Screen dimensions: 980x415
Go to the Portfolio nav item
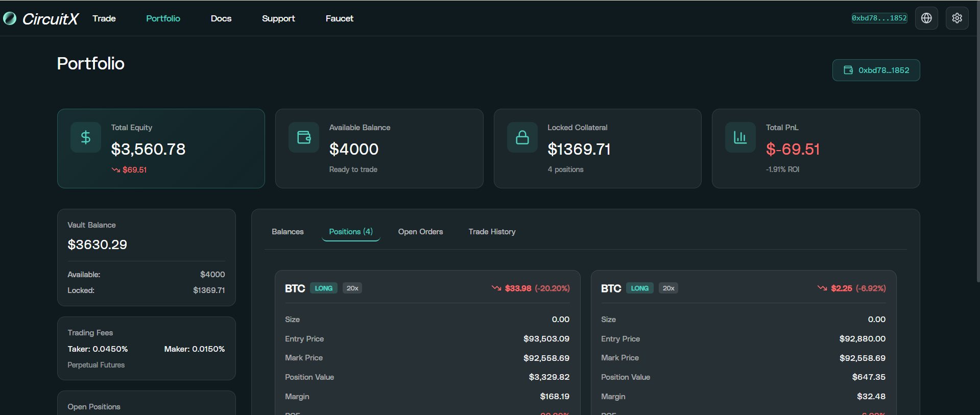point(163,18)
